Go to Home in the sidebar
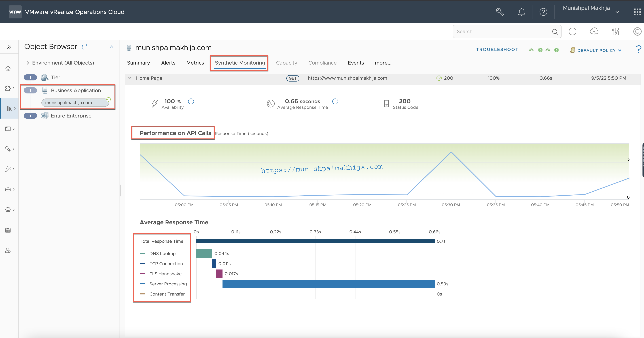The height and width of the screenshot is (338, 644). click(8, 68)
